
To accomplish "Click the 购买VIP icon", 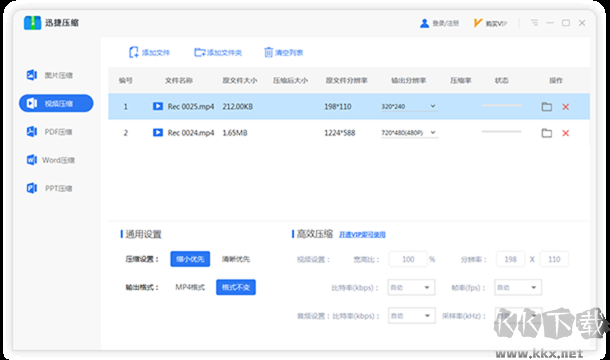I will click(x=477, y=23).
